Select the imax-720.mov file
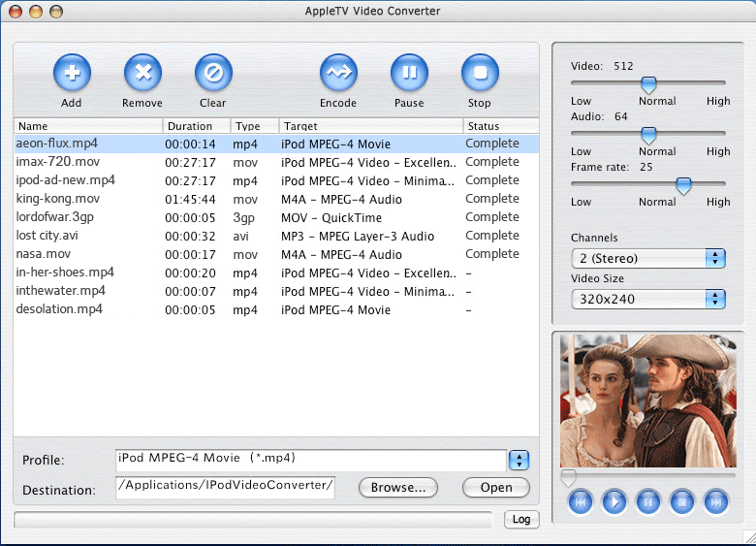This screenshot has width=756, height=546. tap(58, 162)
